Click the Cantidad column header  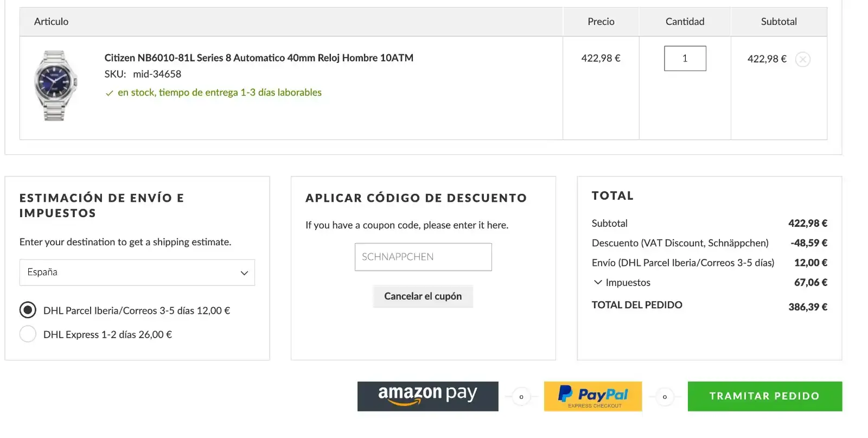click(x=685, y=22)
